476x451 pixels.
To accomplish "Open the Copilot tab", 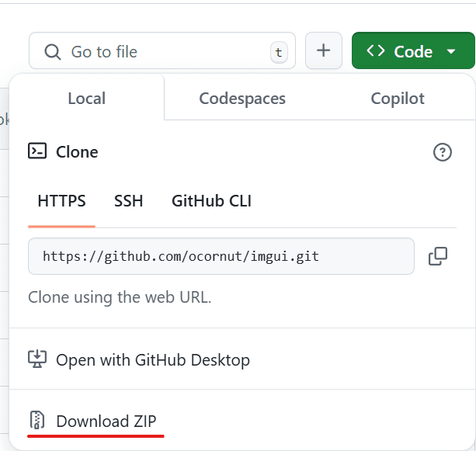I will click(x=398, y=99).
